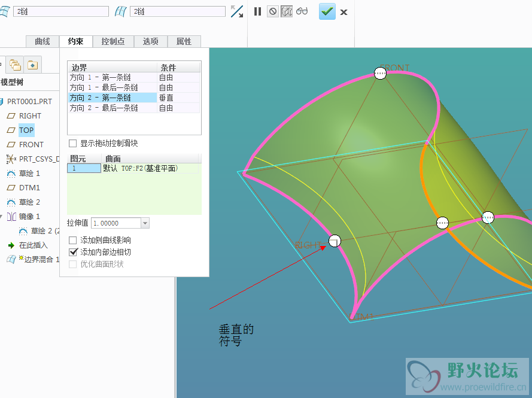532x398 pixels.
Task: Open the 属性 tab
Action: coord(184,41)
